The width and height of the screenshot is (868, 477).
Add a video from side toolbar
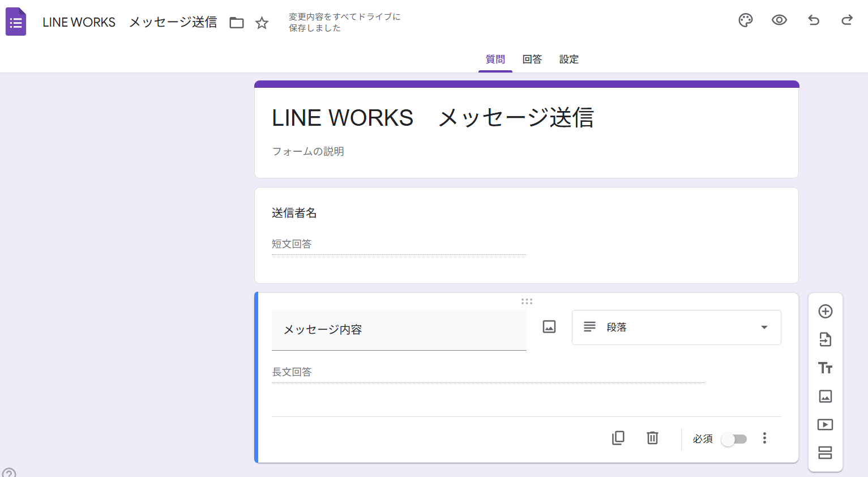(826, 425)
